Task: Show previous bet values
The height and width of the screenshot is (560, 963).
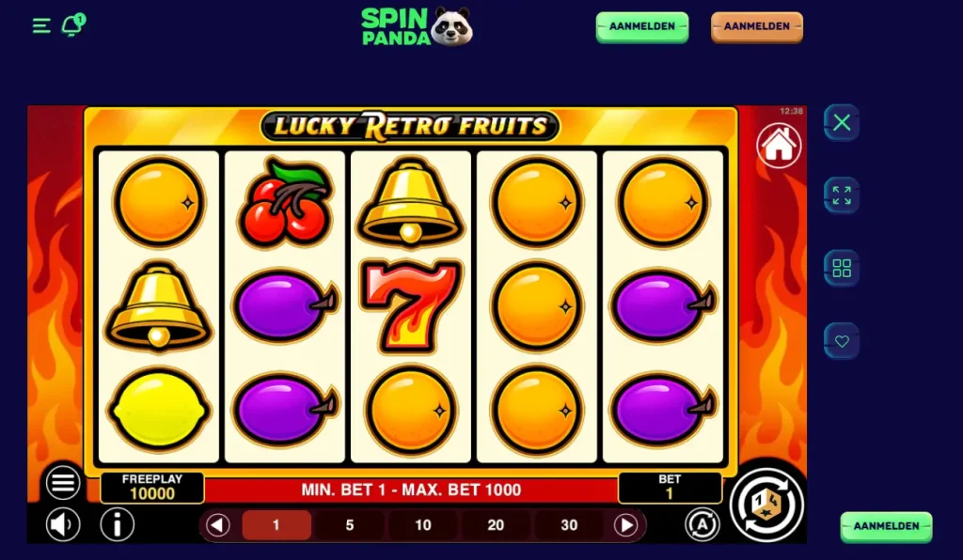Action: pos(217,525)
